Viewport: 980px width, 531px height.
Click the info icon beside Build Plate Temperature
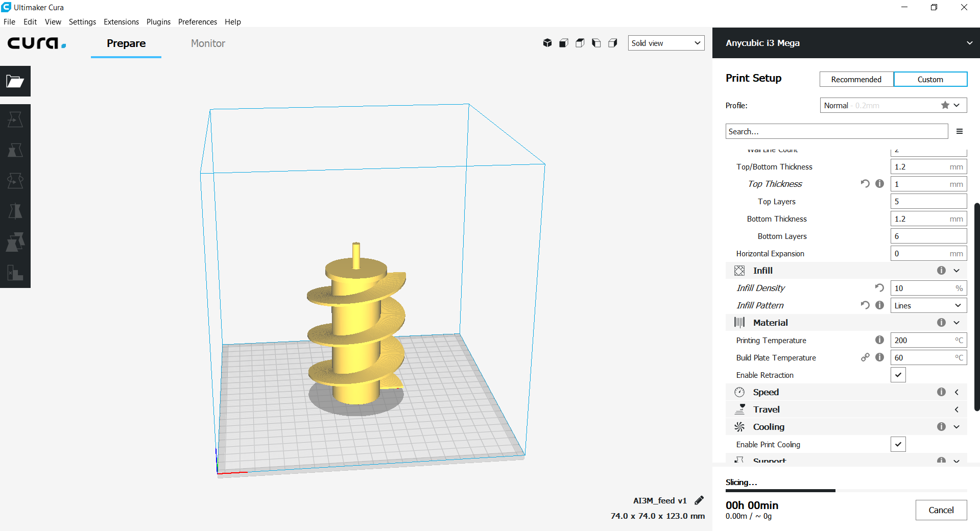click(879, 357)
